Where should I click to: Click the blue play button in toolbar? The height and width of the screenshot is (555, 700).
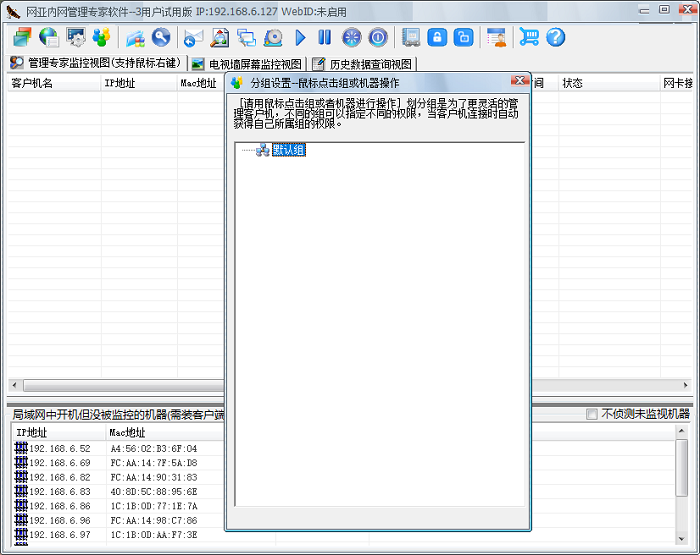pos(301,38)
